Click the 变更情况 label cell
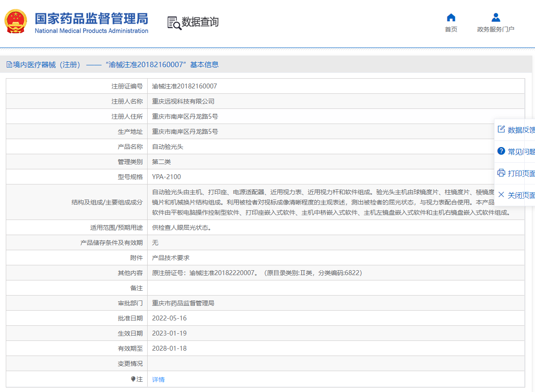Screen dimensions: 535x392 [x=77, y=364]
